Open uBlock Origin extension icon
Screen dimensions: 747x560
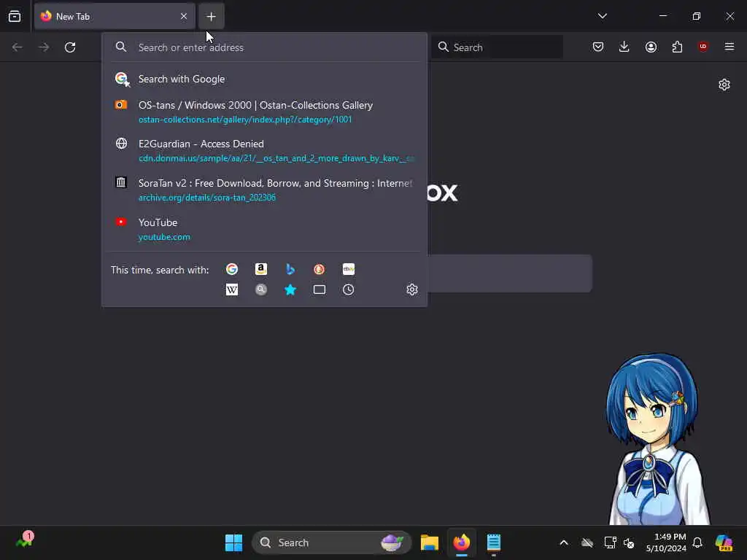click(703, 47)
